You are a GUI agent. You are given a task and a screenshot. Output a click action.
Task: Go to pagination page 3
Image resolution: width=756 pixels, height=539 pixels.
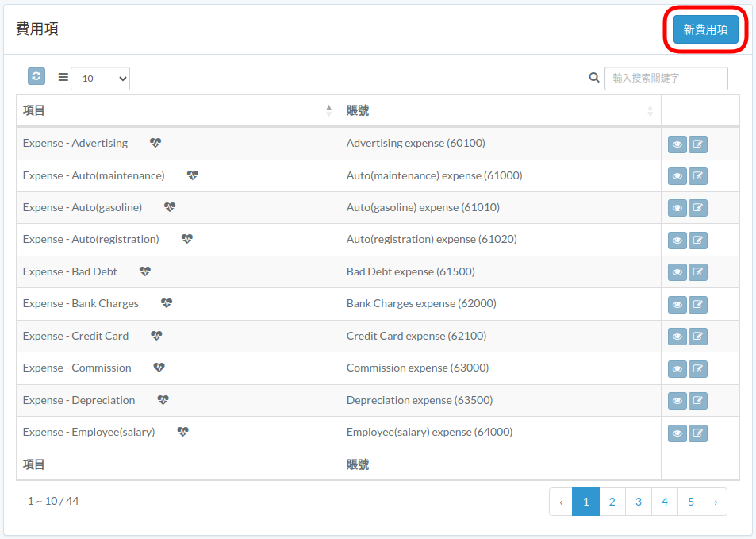click(x=639, y=502)
